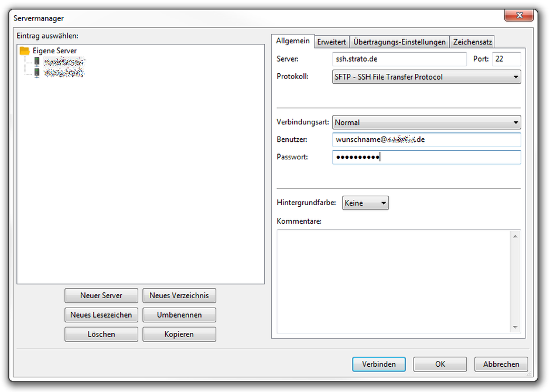Switch to the Erweitert tab
The width and height of the screenshot is (550, 392).
coord(332,41)
